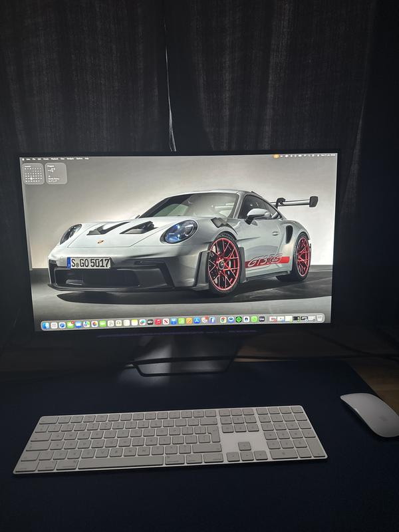Open the File menu
Screen dimensions: 399x532
[x=34, y=159]
